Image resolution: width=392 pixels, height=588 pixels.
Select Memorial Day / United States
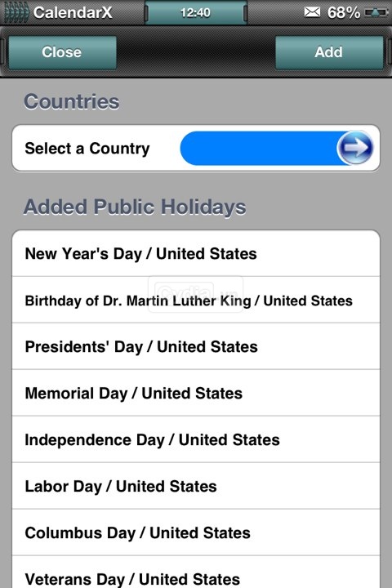point(196,393)
